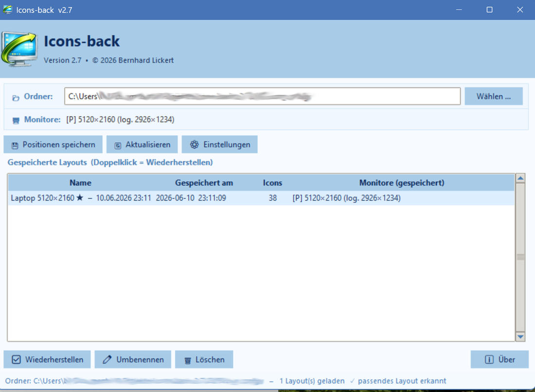535x392 pixels.
Task: Sort by Monitore (gespeichert) column header
Action: tap(402, 182)
